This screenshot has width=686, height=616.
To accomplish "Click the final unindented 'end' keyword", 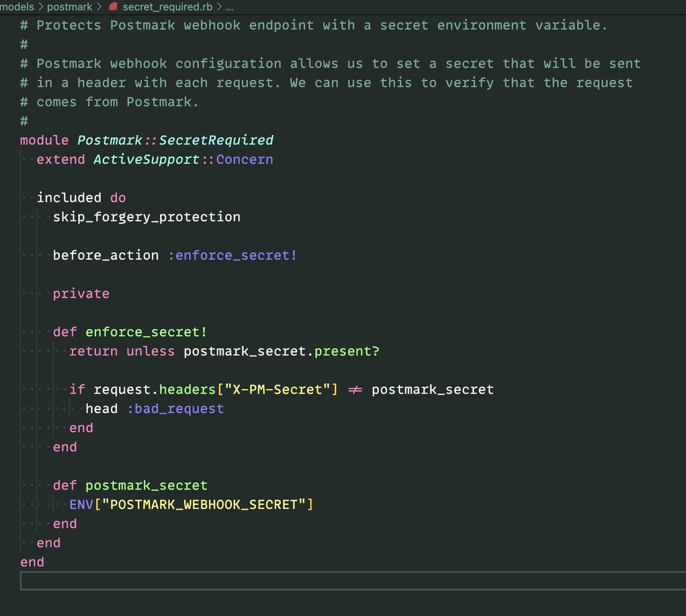I will [32, 562].
